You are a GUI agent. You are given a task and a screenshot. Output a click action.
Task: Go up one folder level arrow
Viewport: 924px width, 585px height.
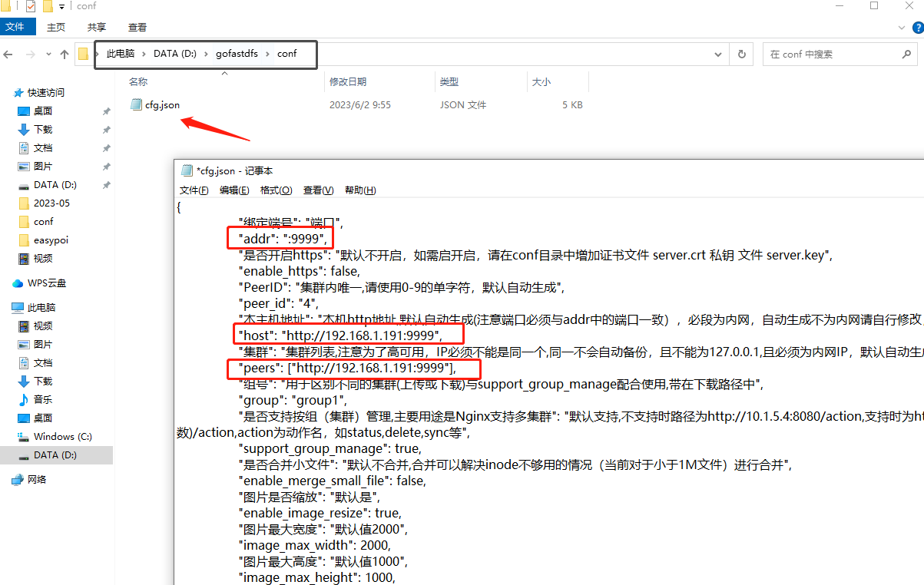point(65,55)
